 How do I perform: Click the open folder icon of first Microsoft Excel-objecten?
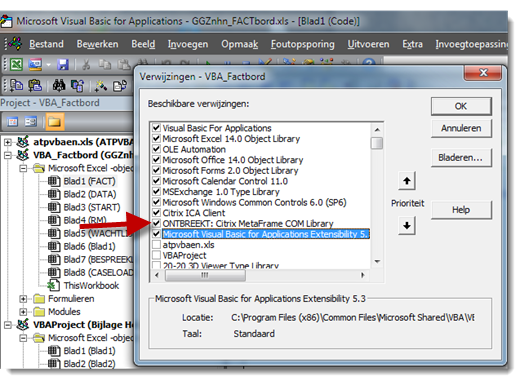pyautogui.click(x=39, y=168)
